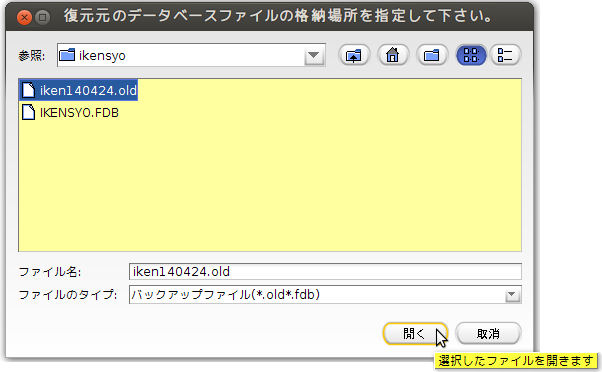Image resolution: width=602 pixels, height=372 pixels.
Task: Go up one folder level
Action: coord(354,55)
